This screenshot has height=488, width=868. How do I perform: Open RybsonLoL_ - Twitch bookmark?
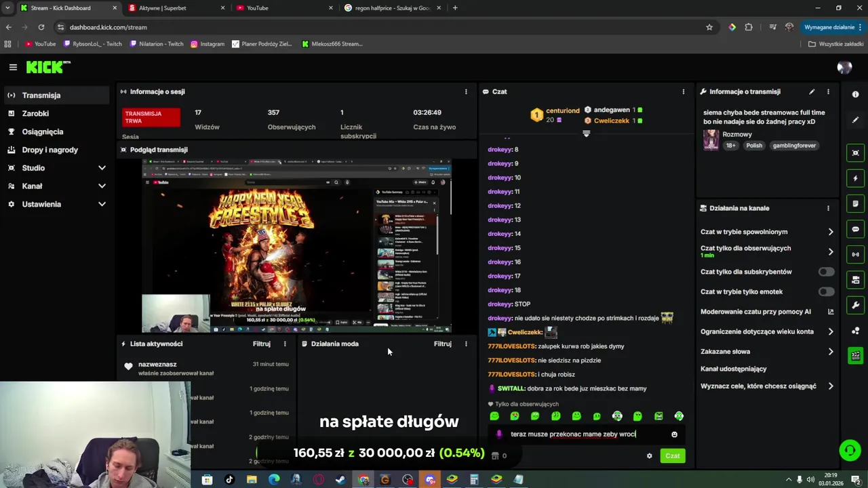[x=92, y=44]
